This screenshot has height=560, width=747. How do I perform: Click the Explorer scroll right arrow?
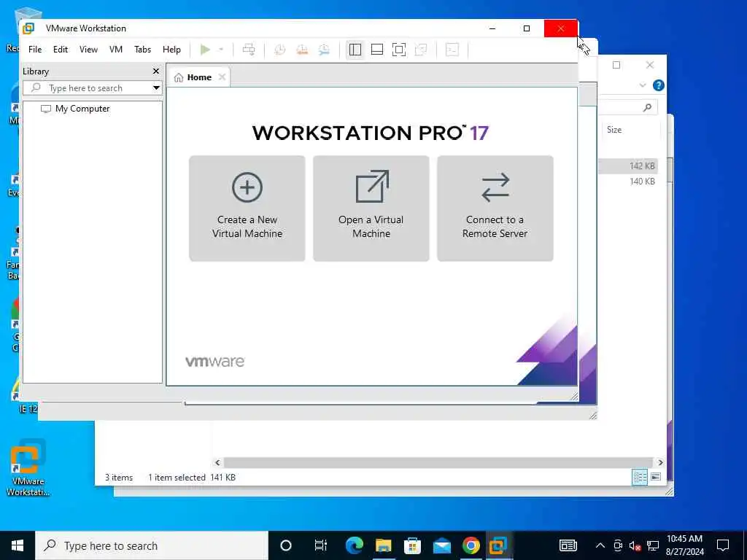coord(660,462)
